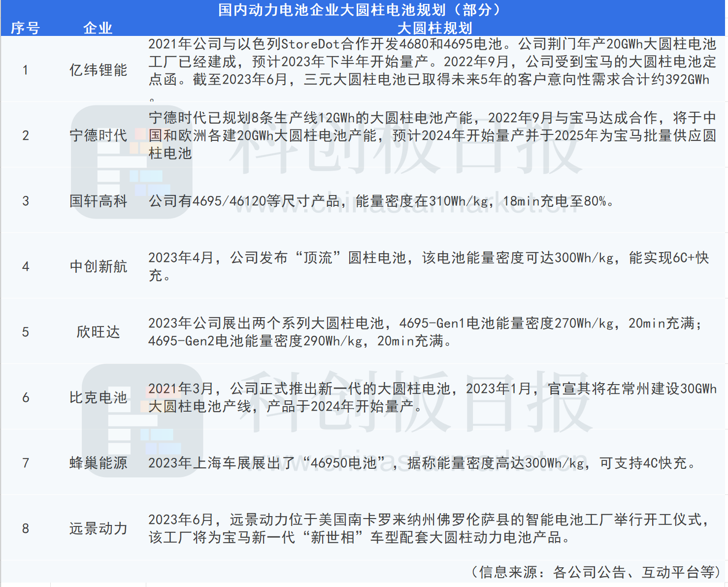
Task: Click 蜂巢能源 text about “46950电池”
Action: coord(422,463)
